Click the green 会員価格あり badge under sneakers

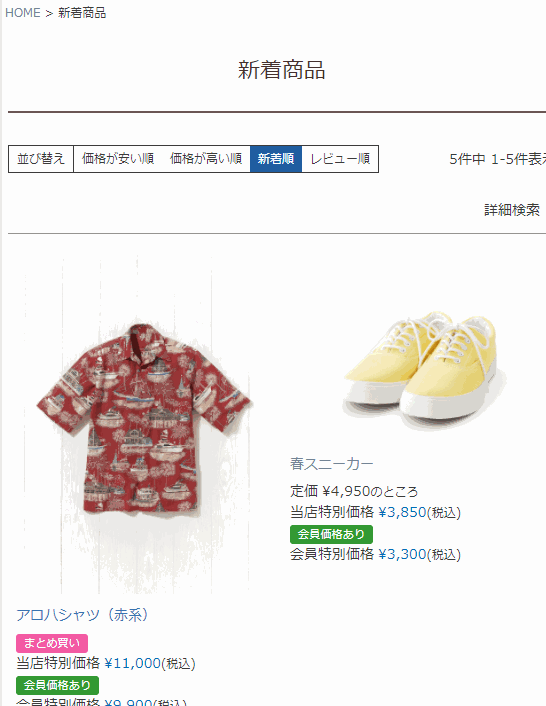pyautogui.click(x=331, y=534)
